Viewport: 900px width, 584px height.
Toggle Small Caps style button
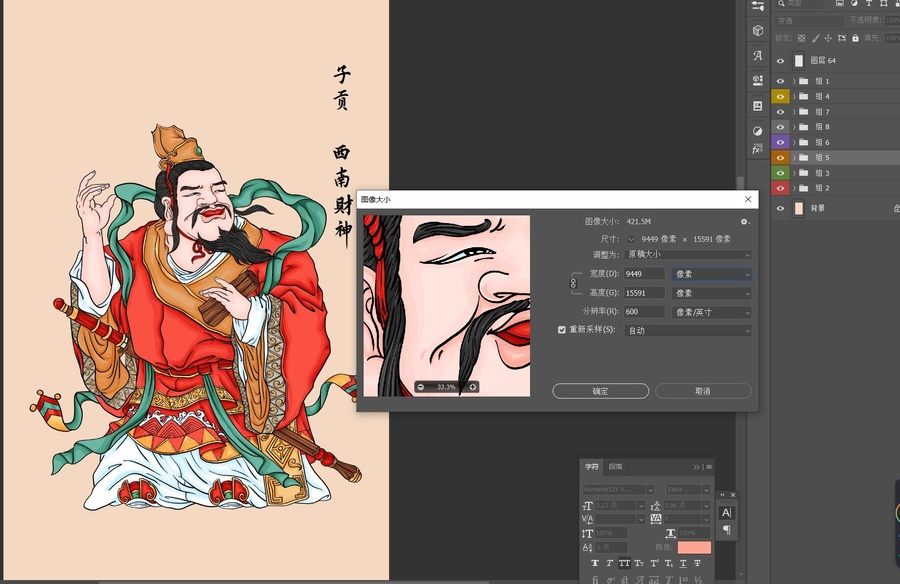[639, 563]
